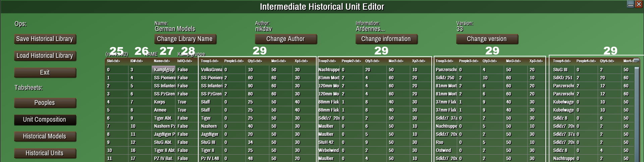Click IsHQ True cell for Armee
Image resolution: width=644 pixels, height=162 pixels.
[x=182, y=110]
